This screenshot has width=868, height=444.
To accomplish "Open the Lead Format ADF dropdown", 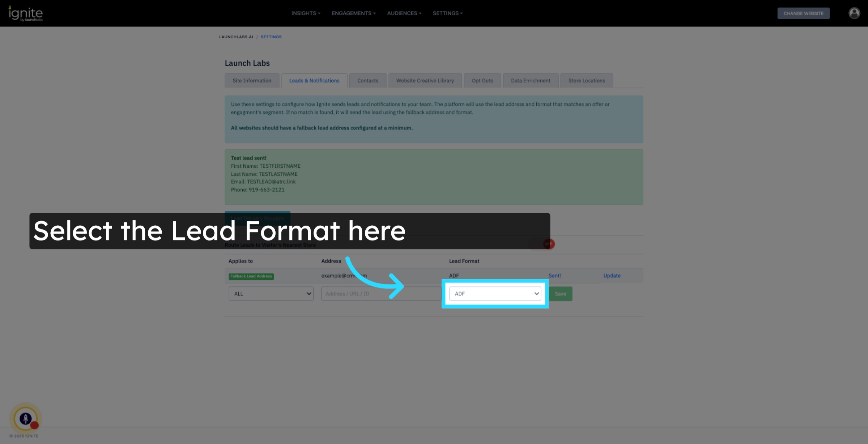I will [495, 294].
